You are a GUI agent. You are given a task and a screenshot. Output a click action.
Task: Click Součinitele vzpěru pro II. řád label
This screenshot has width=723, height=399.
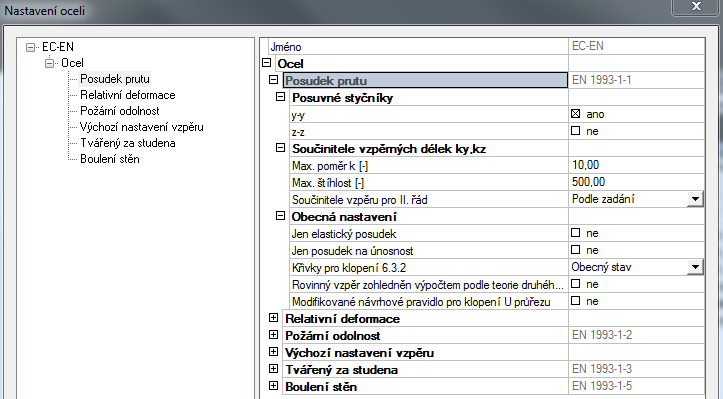[359, 200]
